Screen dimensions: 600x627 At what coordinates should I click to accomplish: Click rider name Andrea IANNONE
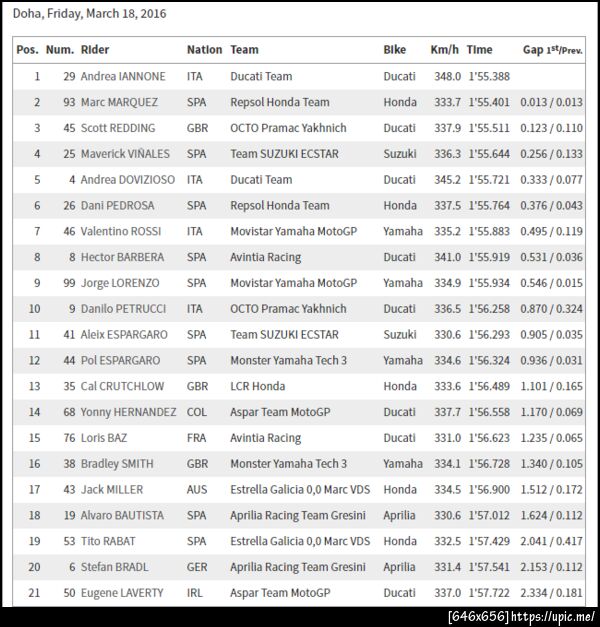(123, 76)
